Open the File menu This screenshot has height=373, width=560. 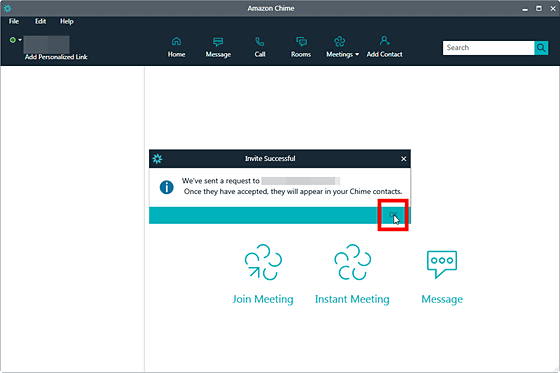click(14, 21)
